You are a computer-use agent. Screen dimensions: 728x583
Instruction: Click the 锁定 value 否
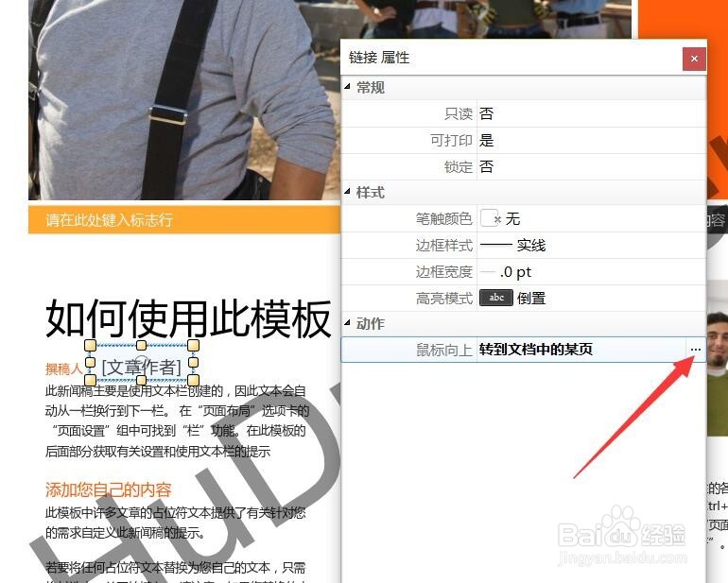tap(486, 166)
